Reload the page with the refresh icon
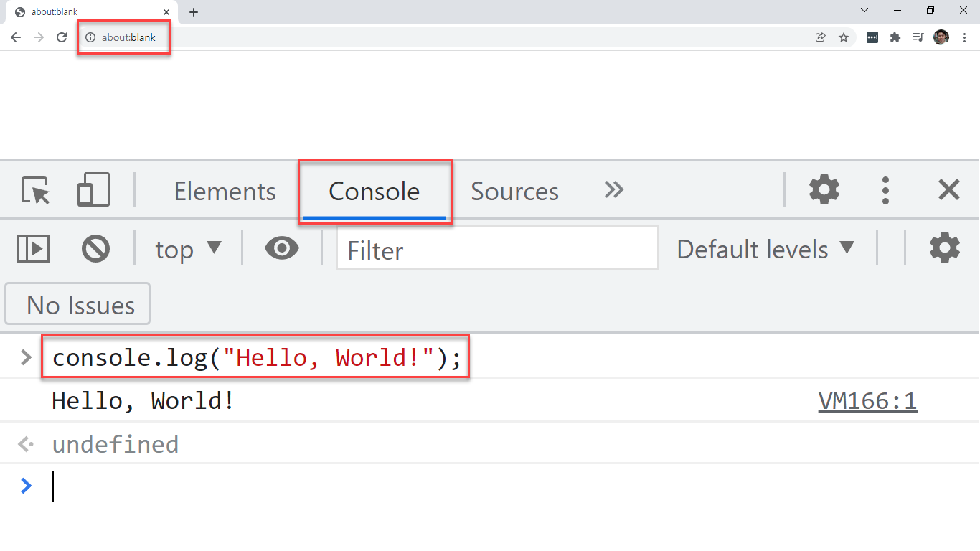980x551 pixels. click(x=62, y=37)
